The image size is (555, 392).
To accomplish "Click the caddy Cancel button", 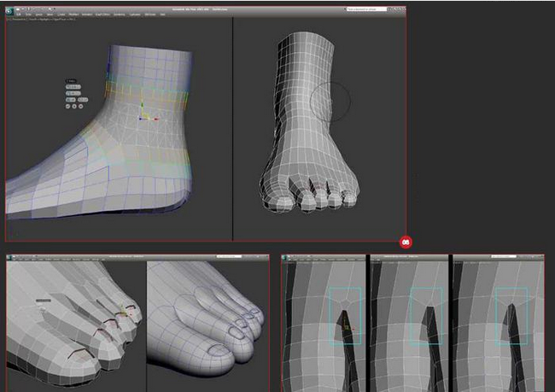I will pos(81,106).
